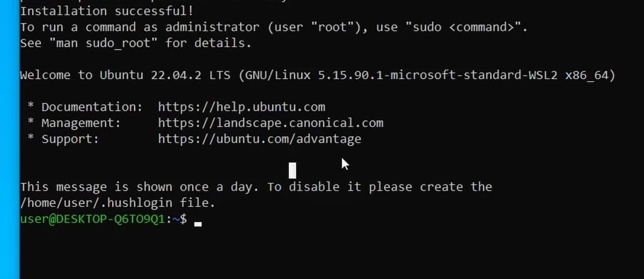
Task: Click the "Management:" bullet label
Action: 81,123
